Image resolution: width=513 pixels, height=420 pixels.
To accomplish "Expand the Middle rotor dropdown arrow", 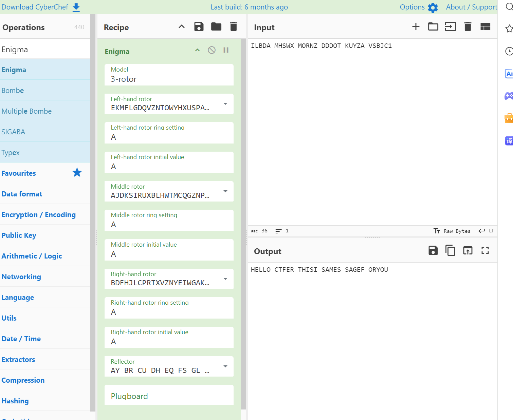I will tap(225, 191).
